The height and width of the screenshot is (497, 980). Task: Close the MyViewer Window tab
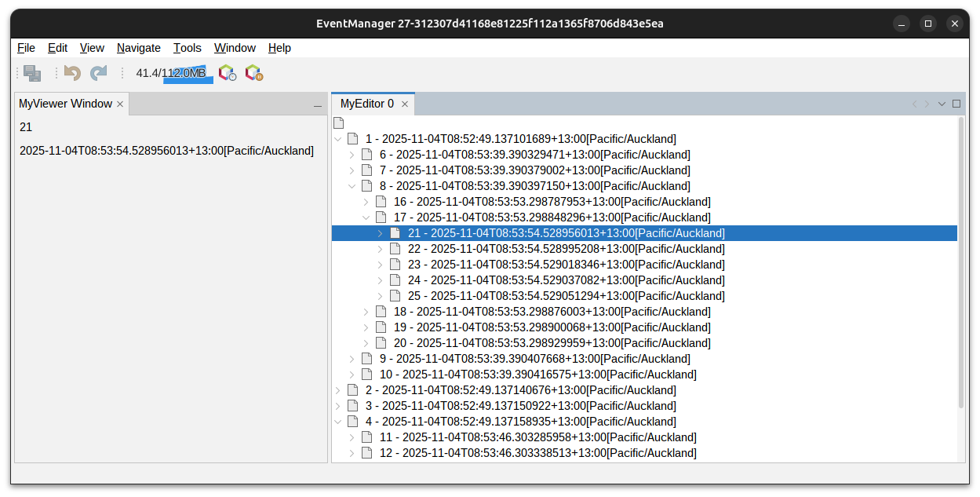[x=120, y=104]
